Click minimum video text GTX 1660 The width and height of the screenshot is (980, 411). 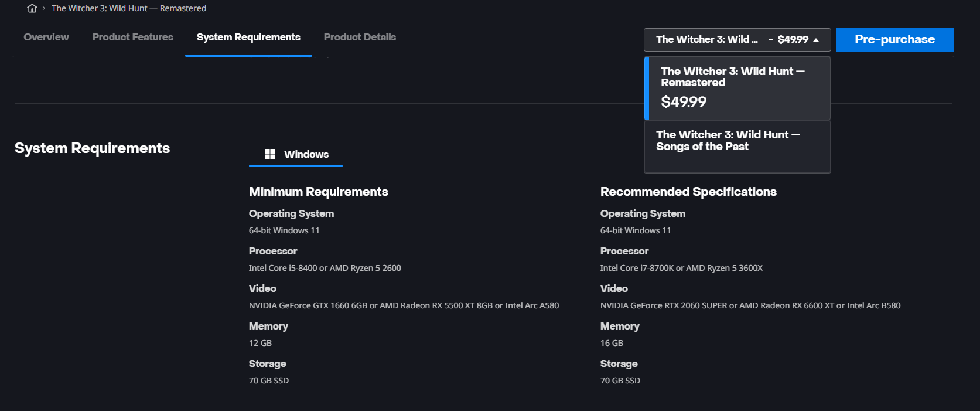tap(404, 305)
